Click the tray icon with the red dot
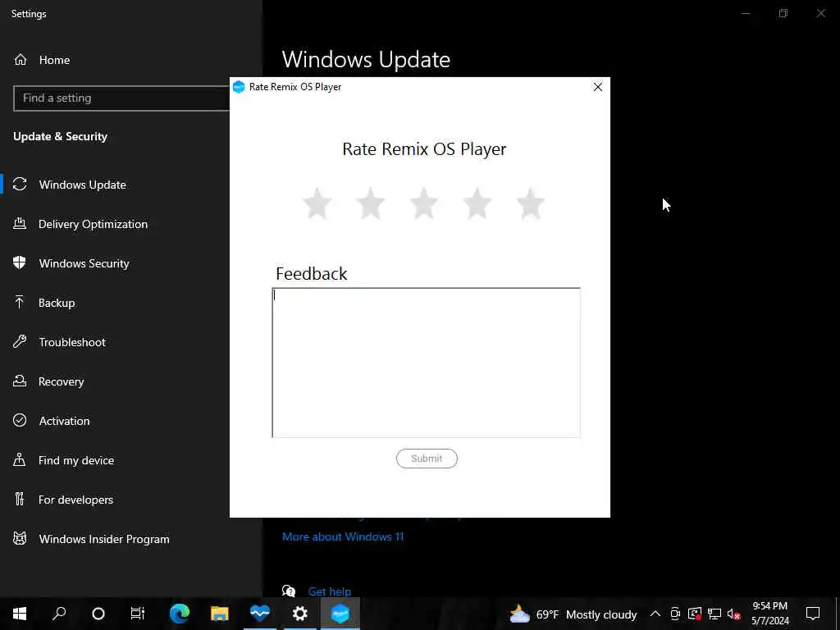This screenshot has height=630, width=840. (x=695, y=614)
